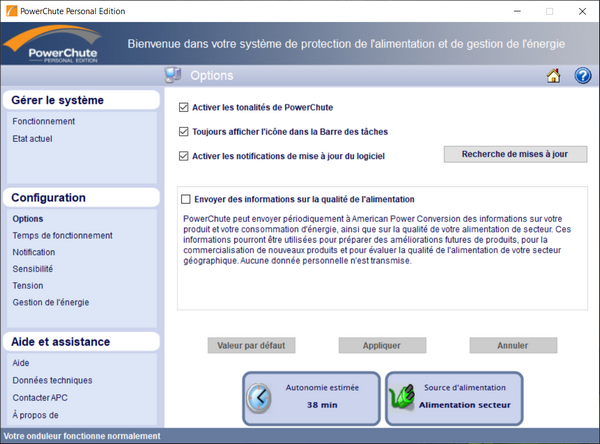Click the 'Source d'alimentation' status panel
This screenshot has height=444, width=600.
pos(454,398)
